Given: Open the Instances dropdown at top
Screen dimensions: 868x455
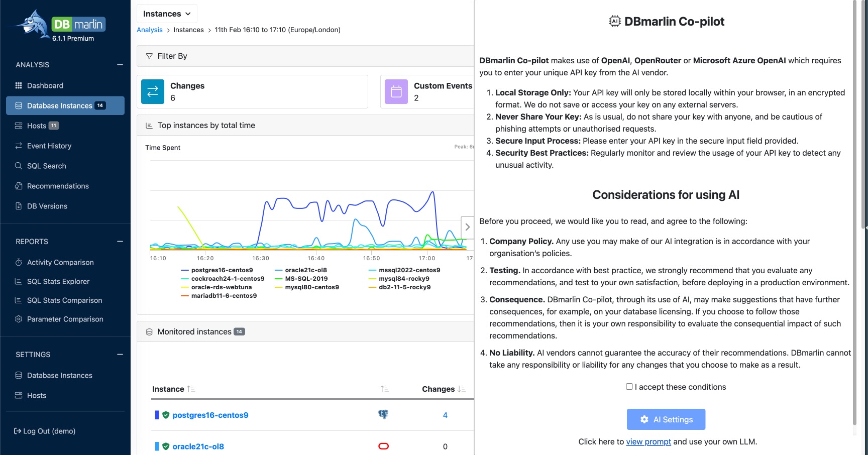Looking at the screenshot, I should tap(167, 14).
